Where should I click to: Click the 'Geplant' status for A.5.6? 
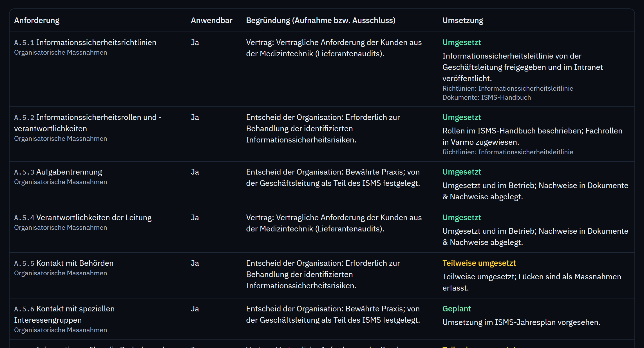coord(457,309)
